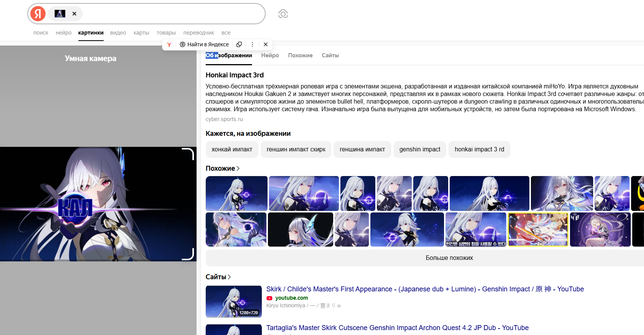Click the genshin impact tag
Image resolution: width=644 pixels, height=335 pixels.
tap(420, 149)
